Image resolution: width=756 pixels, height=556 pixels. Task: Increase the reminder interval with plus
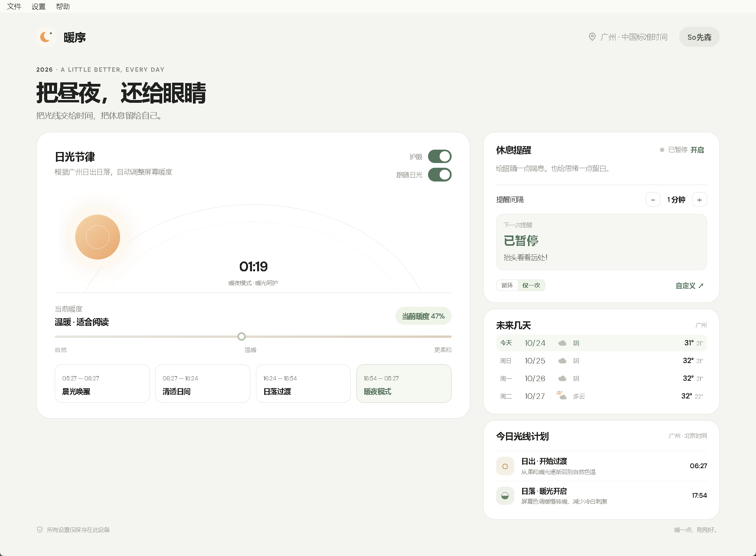click(700, 200)
